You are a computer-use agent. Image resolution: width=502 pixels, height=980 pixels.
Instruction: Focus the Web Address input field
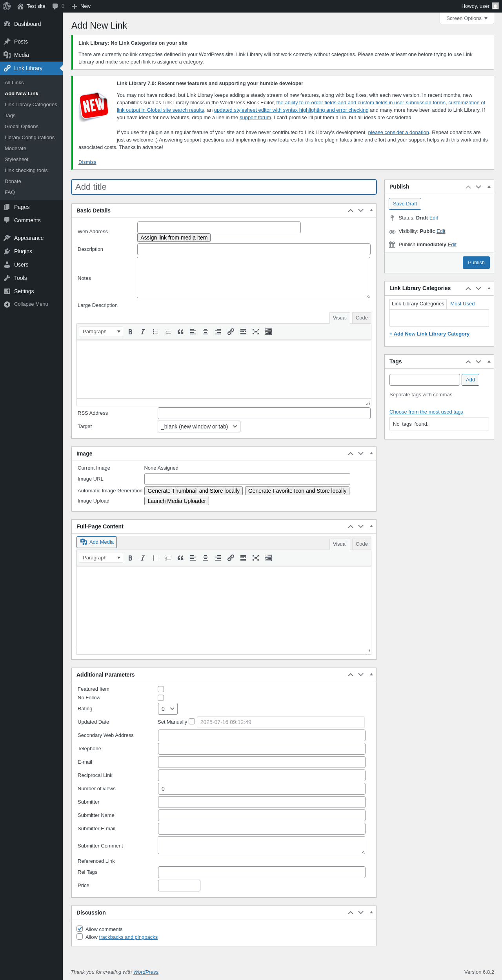219,227
